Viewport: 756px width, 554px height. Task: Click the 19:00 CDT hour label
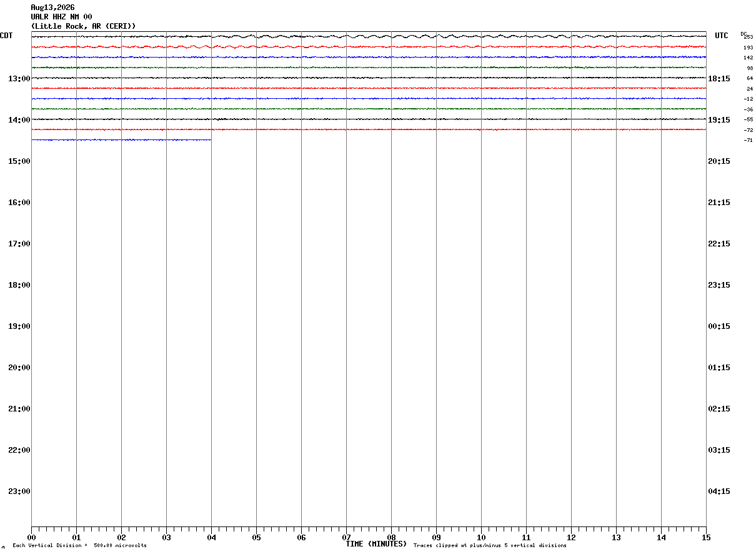(x=19, y=326)
